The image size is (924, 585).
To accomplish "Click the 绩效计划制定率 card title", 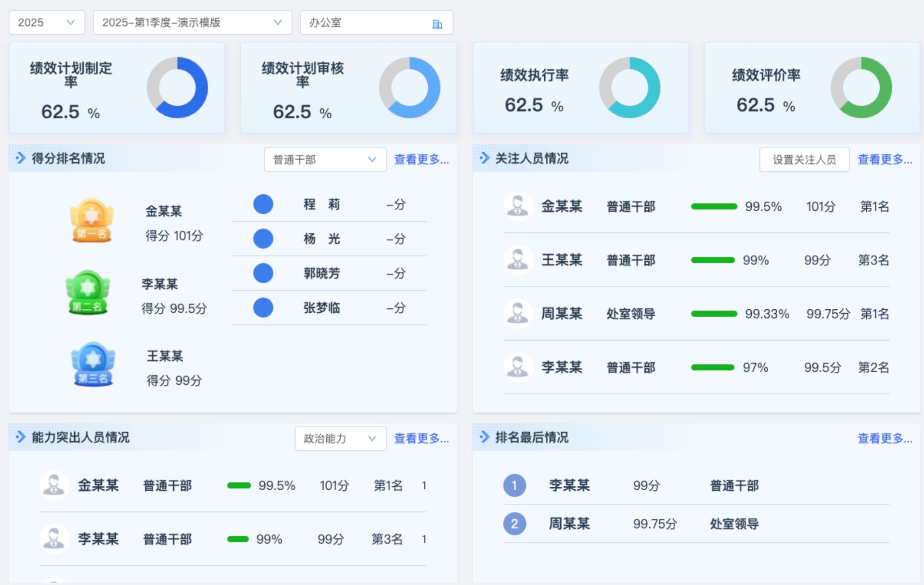I will point(71,75).
